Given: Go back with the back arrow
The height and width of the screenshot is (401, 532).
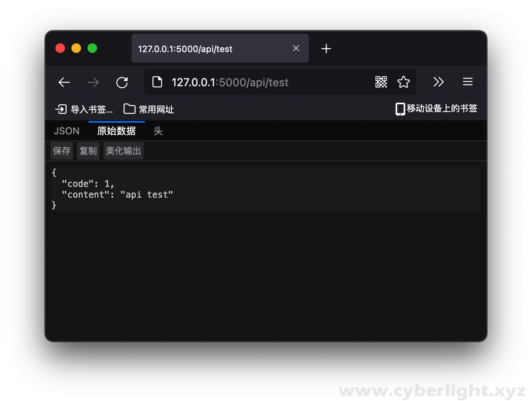Looking at the screenshot, I should coord(64,83).
